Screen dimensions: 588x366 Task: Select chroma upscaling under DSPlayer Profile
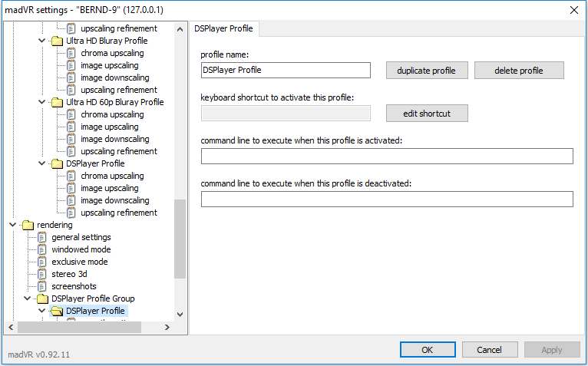112,176
